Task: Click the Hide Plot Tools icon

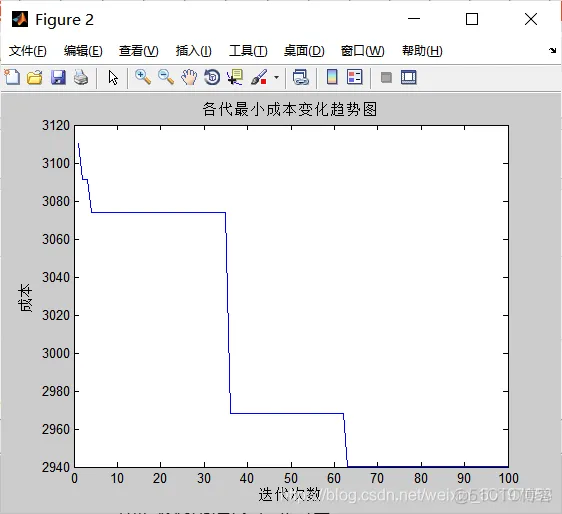Action: coord(386,77)
